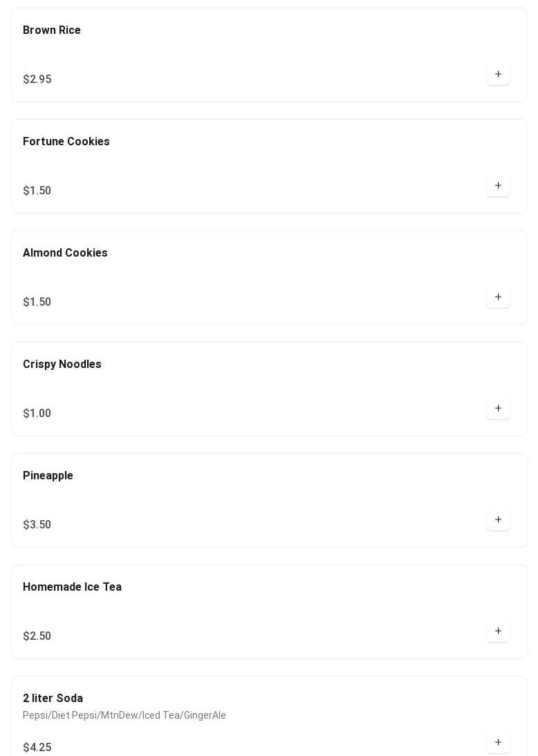The height and width of the screenshot is (756, 538).
Task: Add Brown Rice with the plus icon
Action: click(498, 74)
